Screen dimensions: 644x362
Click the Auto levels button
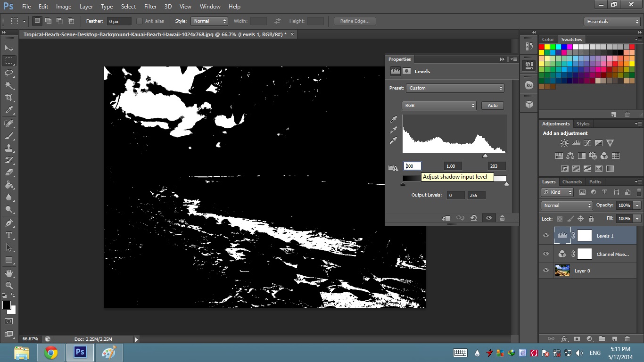[x=493, y=106]
